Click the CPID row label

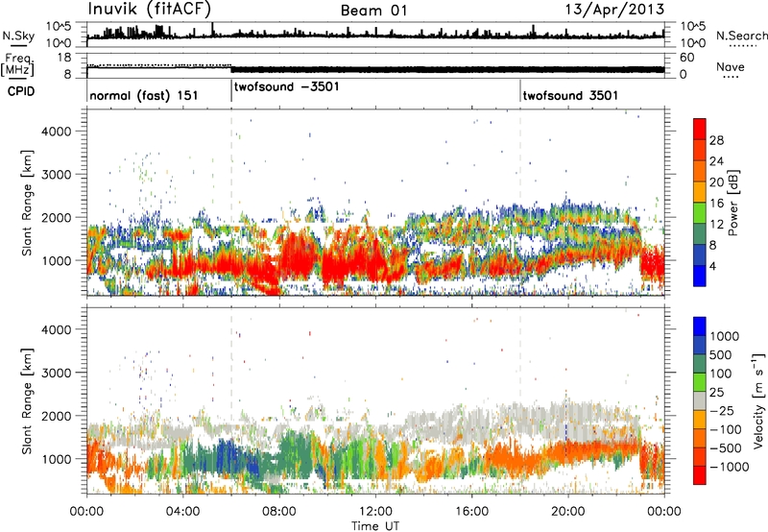click(21, 91)
